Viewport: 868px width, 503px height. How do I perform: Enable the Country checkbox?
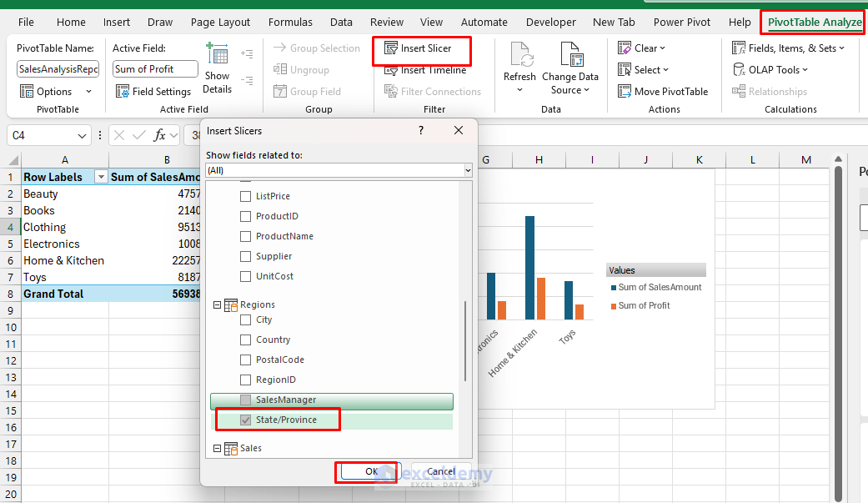click(x=244, y=340)
